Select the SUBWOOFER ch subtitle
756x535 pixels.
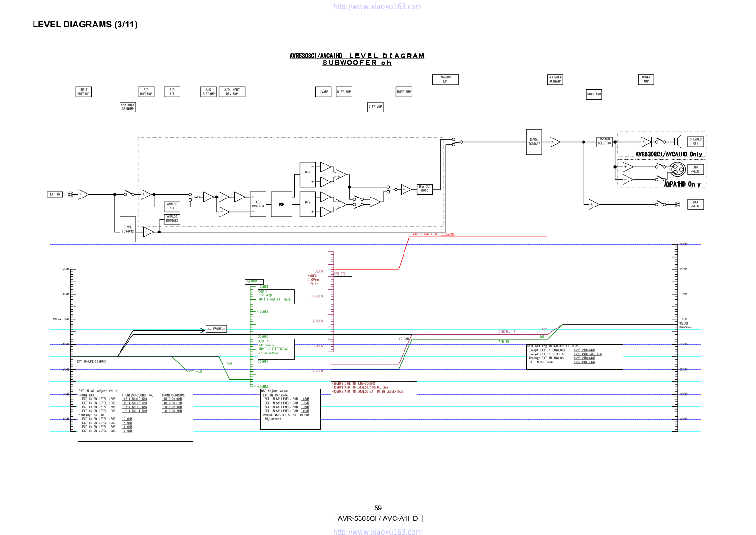click(x=357, y=63)
